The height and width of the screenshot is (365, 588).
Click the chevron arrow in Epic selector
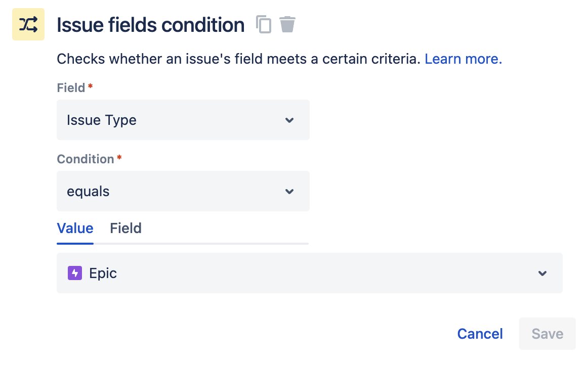pyautogui.click(x=542, y=273)
